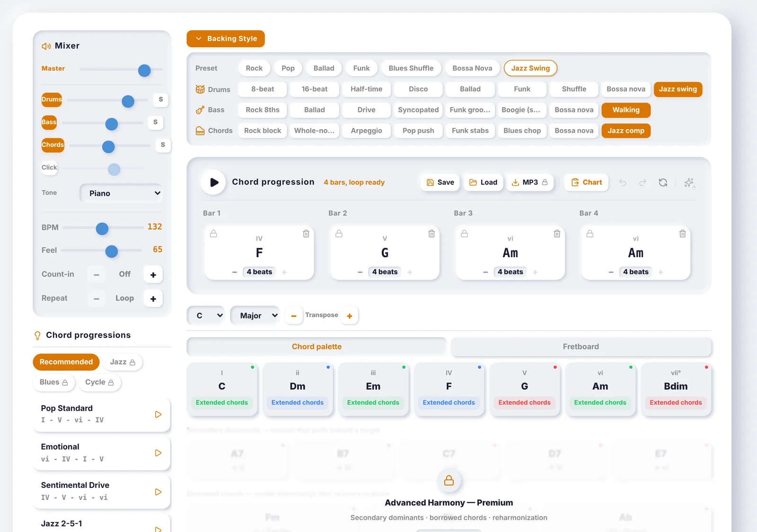
Task: Delete the Bar 2 G chord
Action: coord(431,234)
